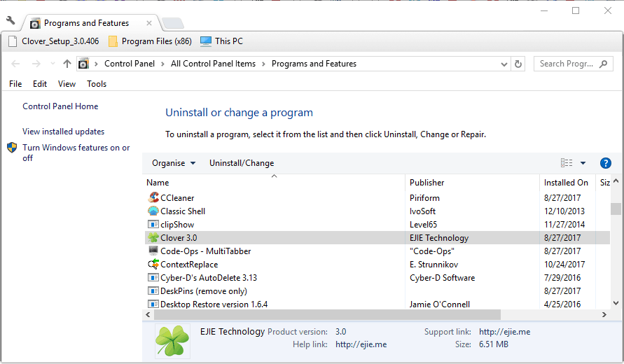Click the Piriform publisher cell
This screenshot has width=624, height=364.
424,197
